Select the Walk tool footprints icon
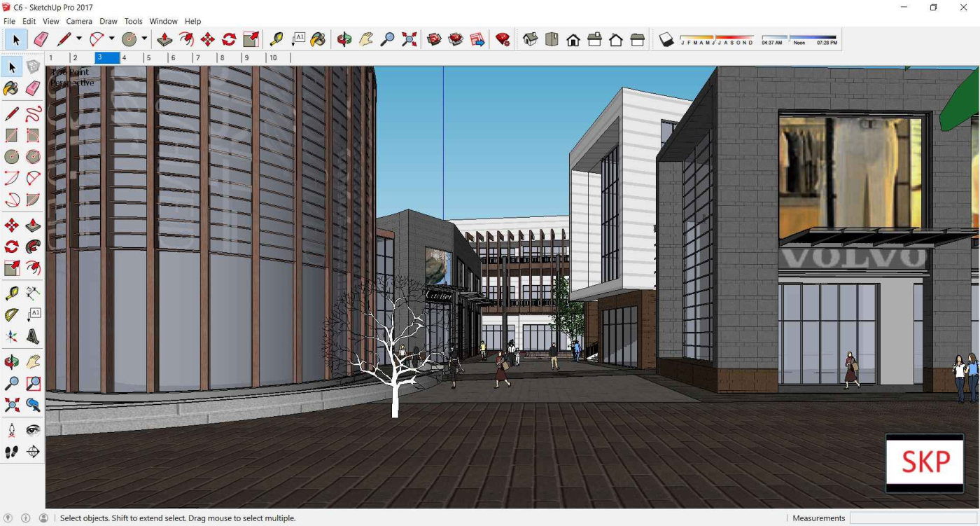 coord(12,452)
